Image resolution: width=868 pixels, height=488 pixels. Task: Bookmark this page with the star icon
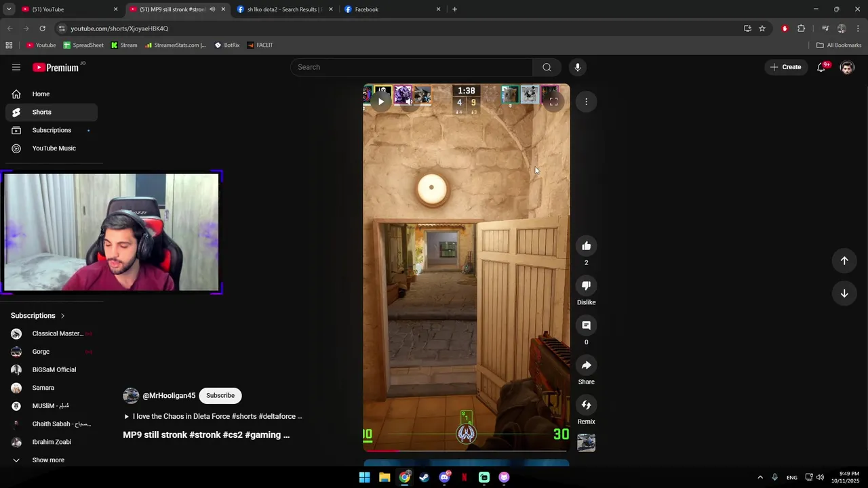coord(762,28)
